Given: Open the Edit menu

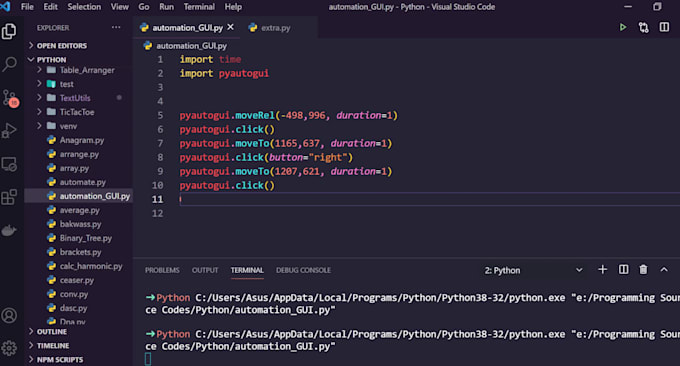Looking at the screenshot, I should tap(50, 7).
